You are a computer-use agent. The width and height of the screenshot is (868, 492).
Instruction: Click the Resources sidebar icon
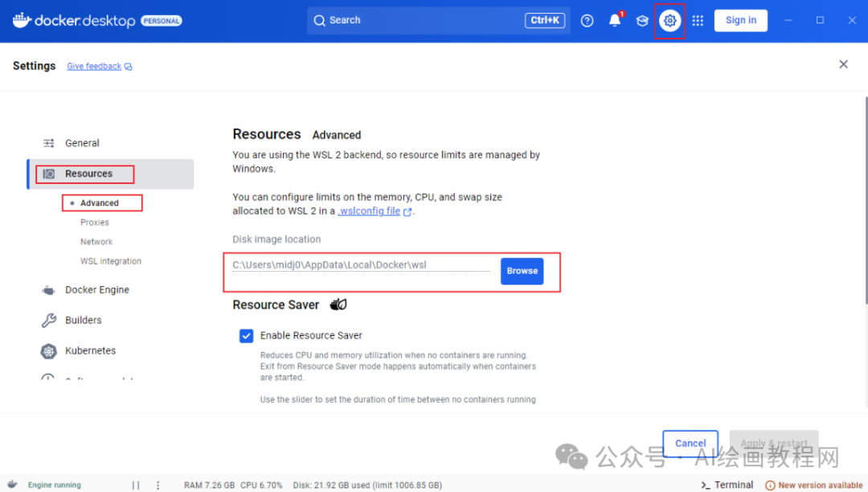(49, 174)
